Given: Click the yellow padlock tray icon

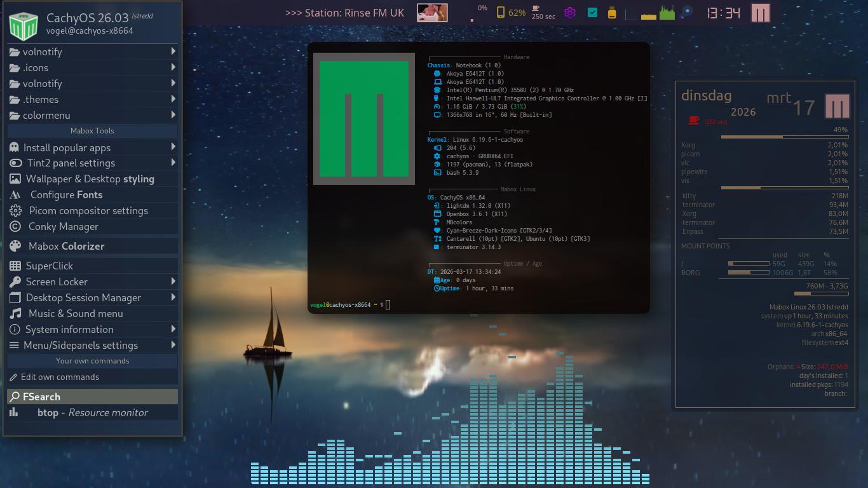Looking at the screenshot, I should [x=612, y=13].
